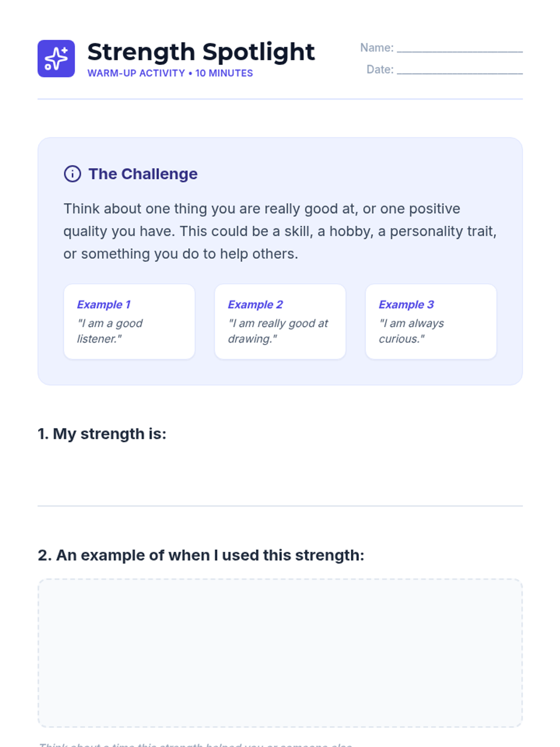Image resolution: width=560 pixels, height=747 pixels.
Task: Click the Name label
Action: pyautogui.click(x=377, y=48)
